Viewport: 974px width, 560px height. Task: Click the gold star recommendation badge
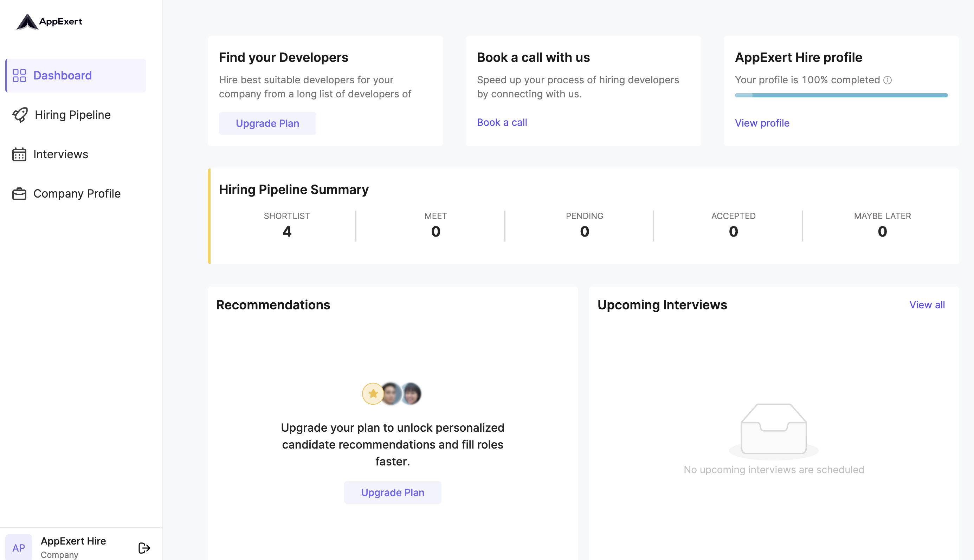(373, 393)
